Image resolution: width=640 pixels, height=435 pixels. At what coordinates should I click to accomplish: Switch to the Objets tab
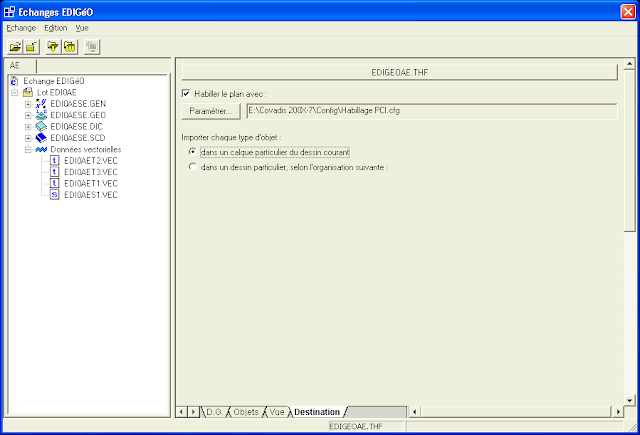[x=246, y=412]
